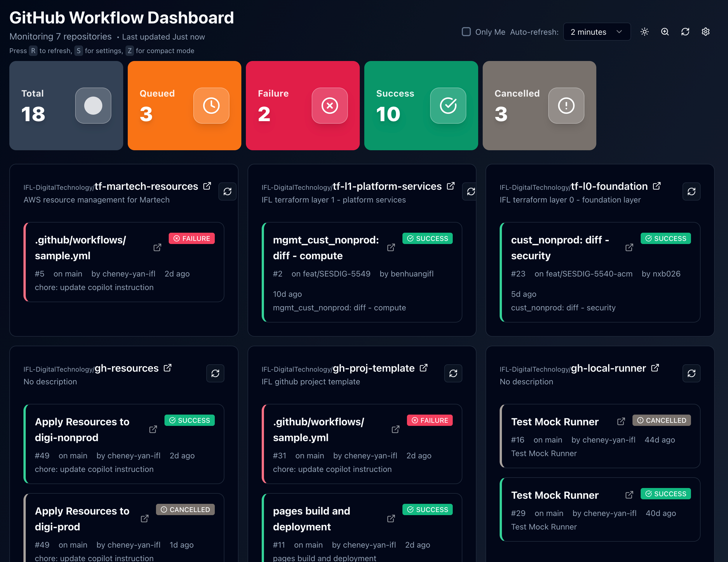Click CANCELLED badge on Test Mock Runner #16
Image resolution: width=728 pixels, height=562 pixels.
click(662, 421)
